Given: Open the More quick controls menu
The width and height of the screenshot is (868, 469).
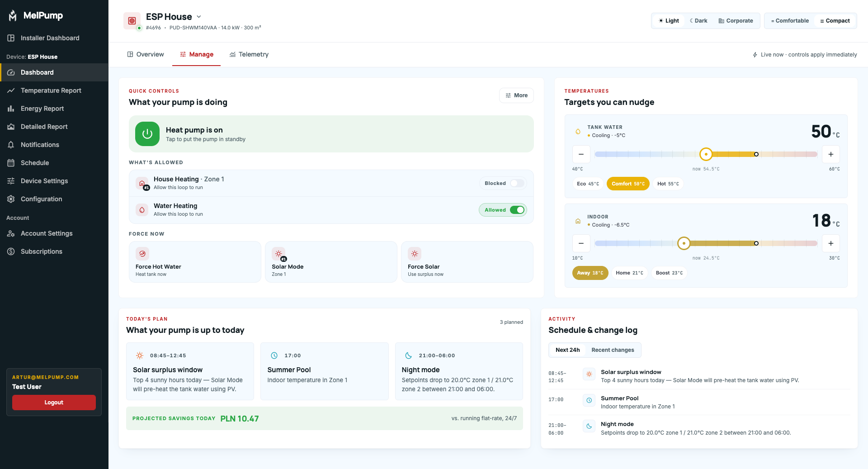Looking at the screenshot, I should point(516,95).
